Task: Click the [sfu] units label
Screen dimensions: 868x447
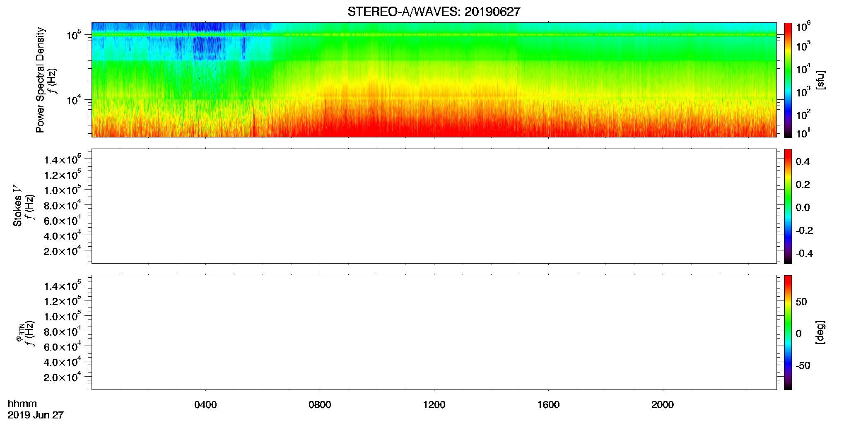Action: [x=820, y=80]
